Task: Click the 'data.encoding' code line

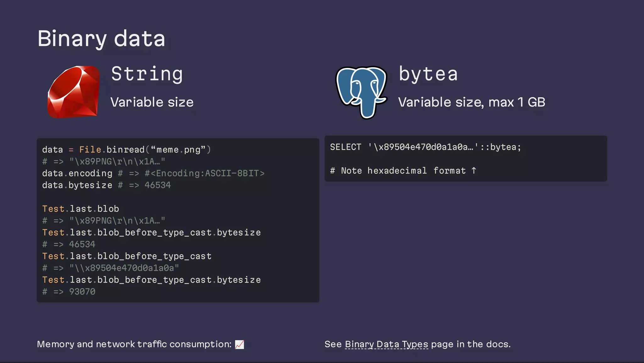Action: click(153, 173)
